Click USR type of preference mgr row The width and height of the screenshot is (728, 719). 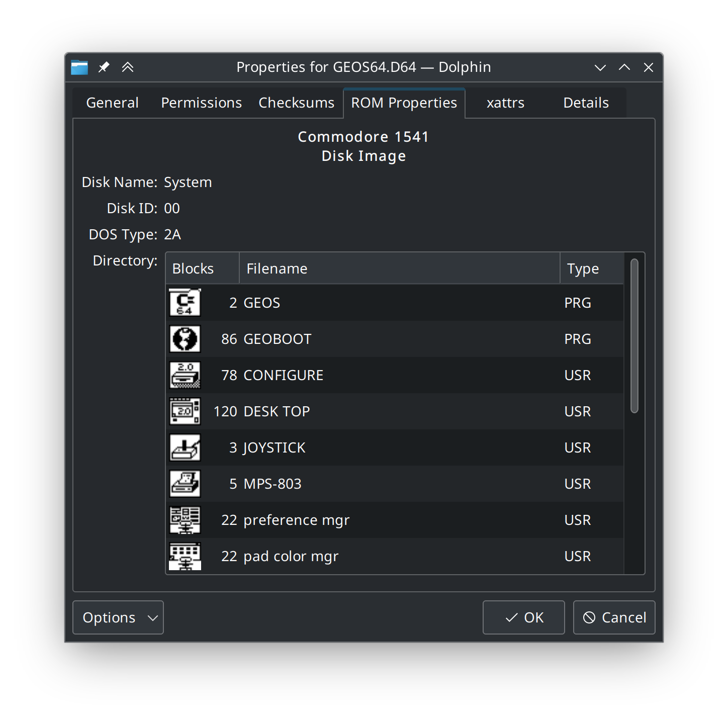pos(578,520)
